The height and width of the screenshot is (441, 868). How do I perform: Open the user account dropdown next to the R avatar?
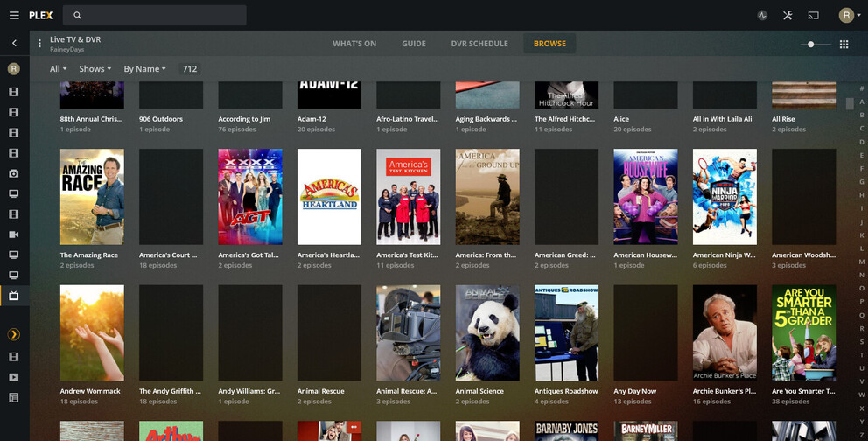(x=858, y=16)
